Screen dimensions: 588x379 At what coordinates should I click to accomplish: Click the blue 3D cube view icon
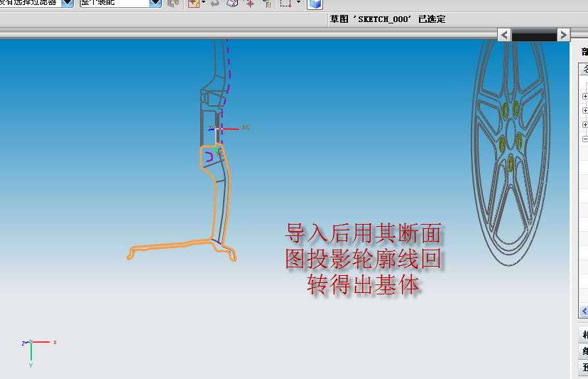coord(315,4)
